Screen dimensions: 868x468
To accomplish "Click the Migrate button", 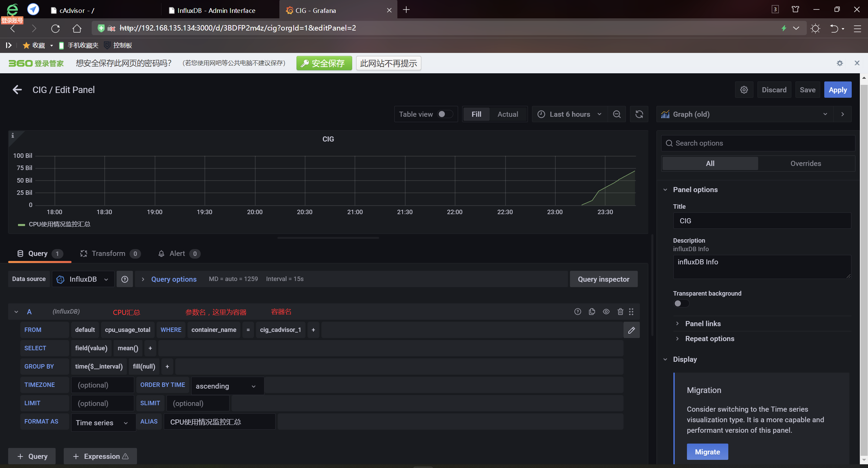I will point(707,452).
